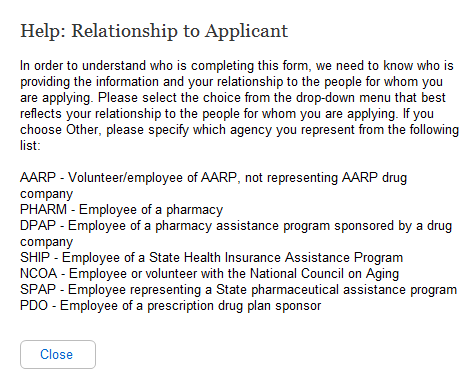Image resolution: width=468 pixels, height=376 pixels.
Task: Click the PHARM employee of a pharmacy entry
Action: 121,210
